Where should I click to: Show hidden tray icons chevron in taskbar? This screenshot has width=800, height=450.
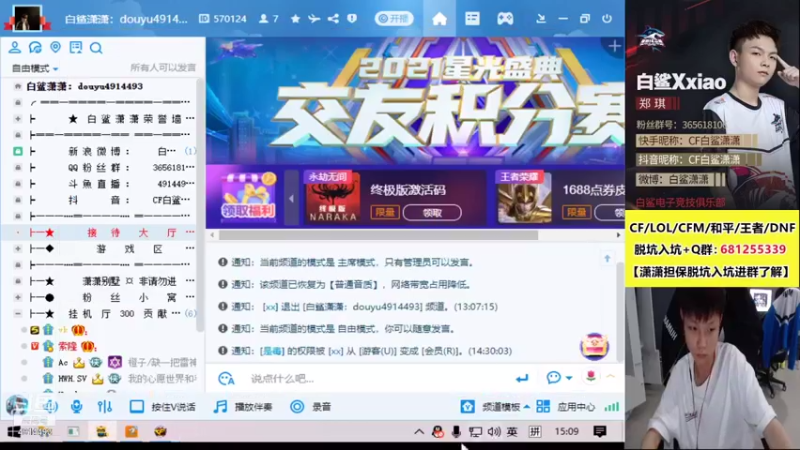coord(419,432)
